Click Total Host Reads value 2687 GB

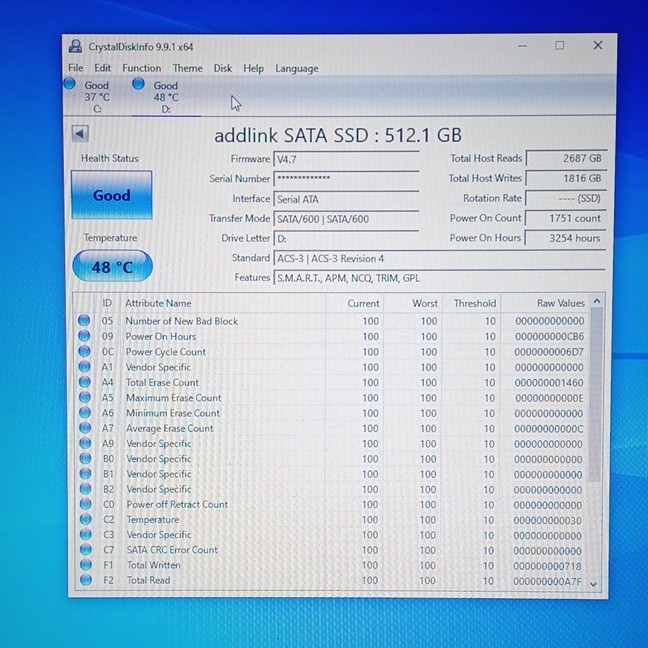566,158
